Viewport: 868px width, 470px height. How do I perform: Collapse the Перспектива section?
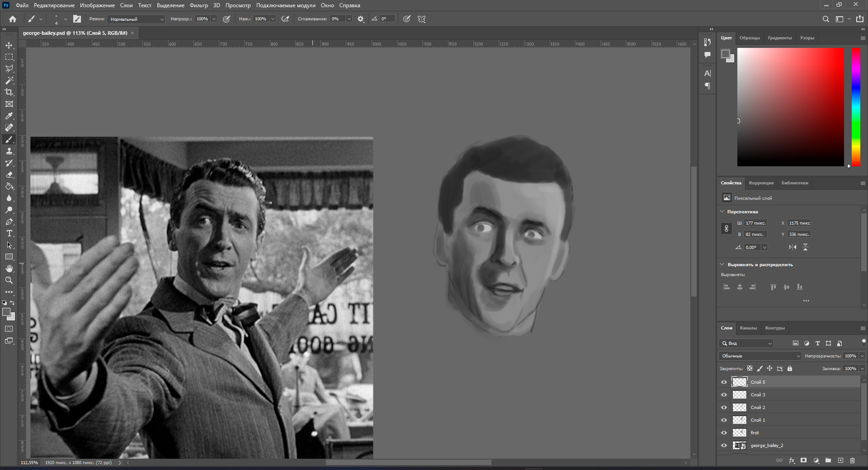click(x=722, y=211)
